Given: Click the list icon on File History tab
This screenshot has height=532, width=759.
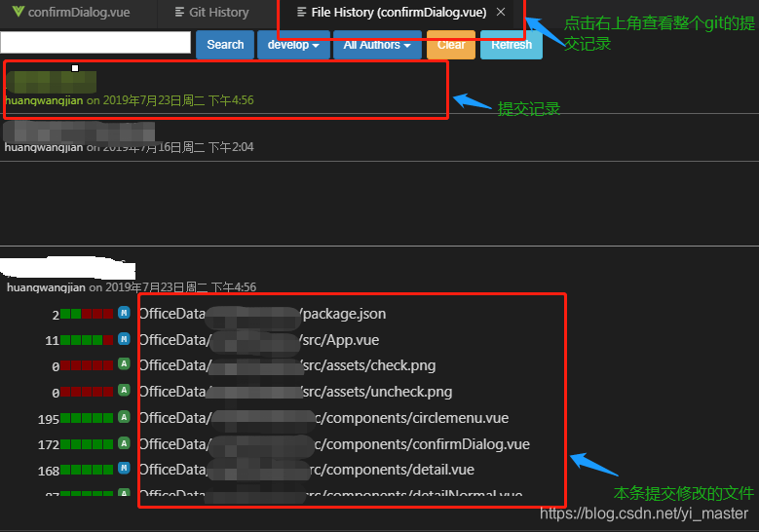Looking at the screenshot, I should [x=302, y=12].
